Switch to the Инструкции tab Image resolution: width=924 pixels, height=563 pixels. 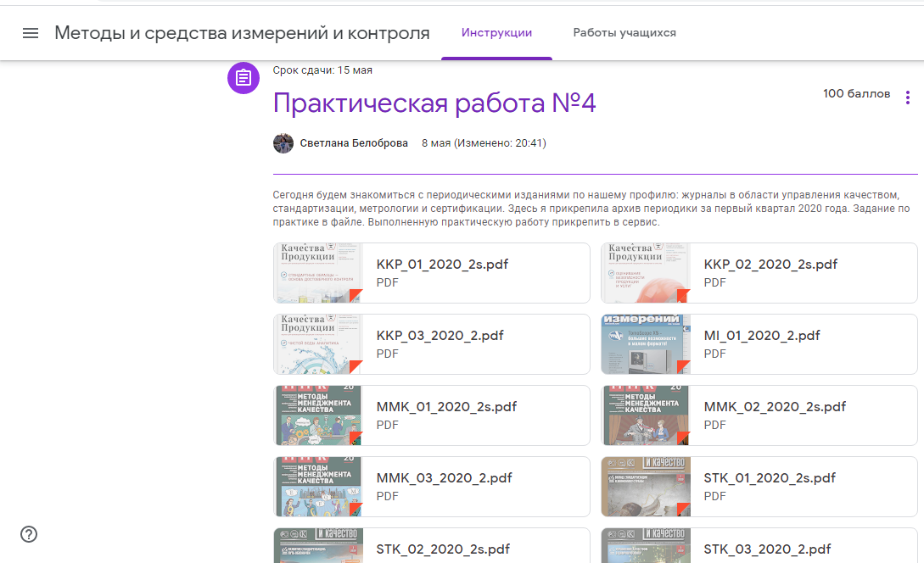[x=496, y=33]
